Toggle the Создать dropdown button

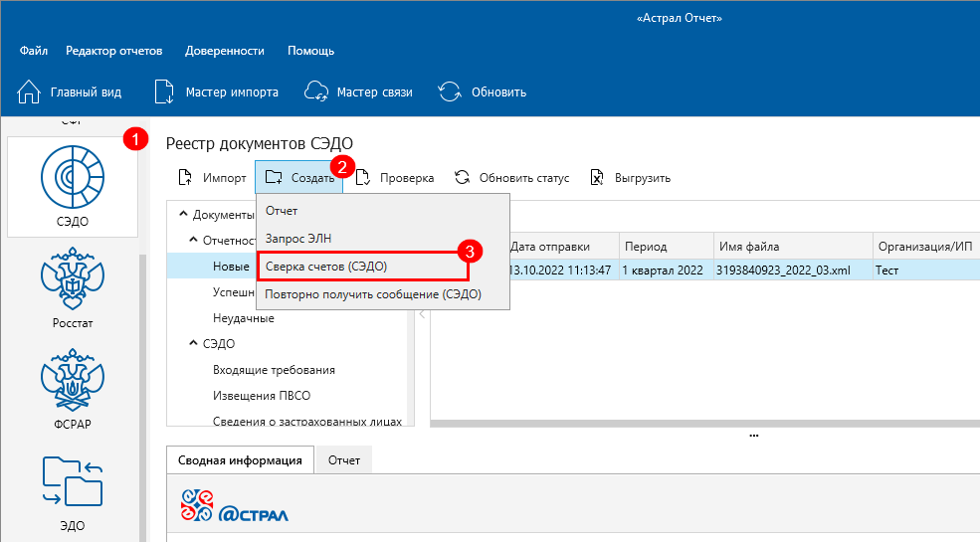[x=298, y=178]
